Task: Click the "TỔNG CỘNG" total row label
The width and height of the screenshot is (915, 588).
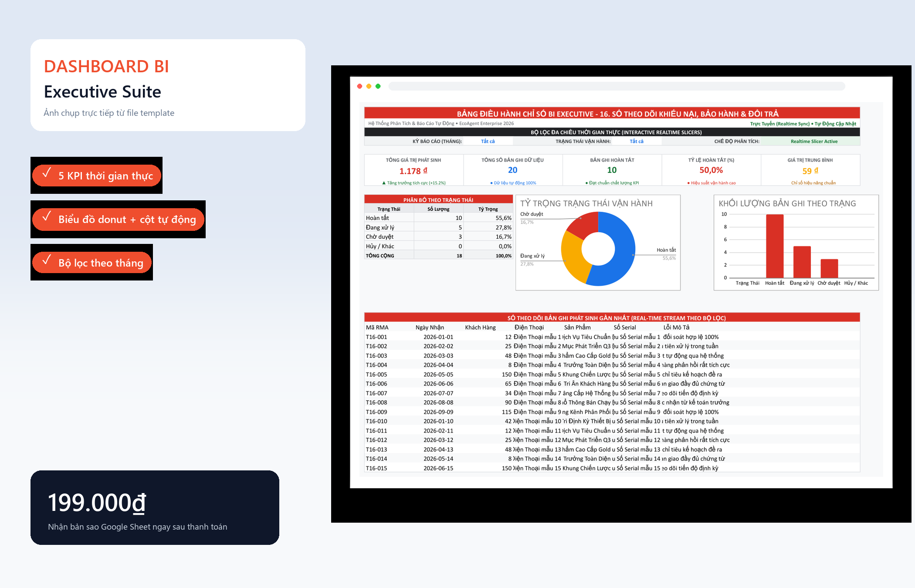Action: 380,256
